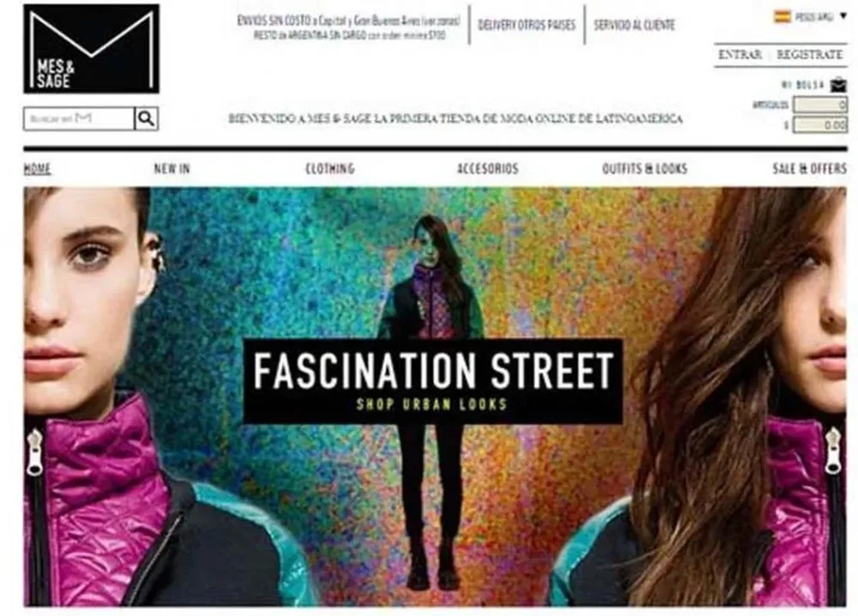Open Sale & Offers menu
The width and height of the screenshot is (858, 616).
point(809,168)
